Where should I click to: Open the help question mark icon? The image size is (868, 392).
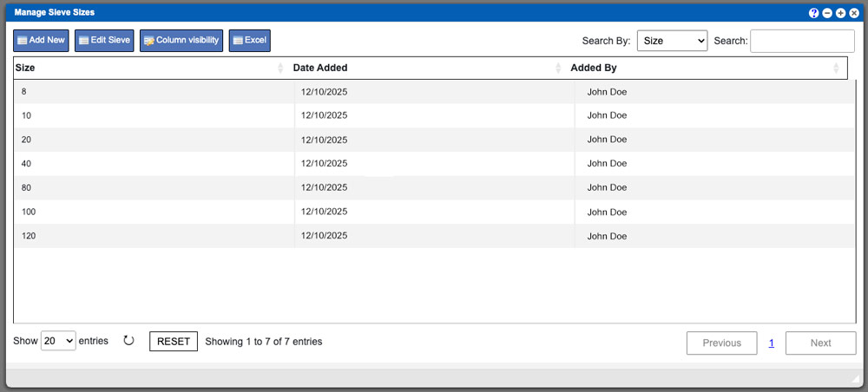point(814,13)
